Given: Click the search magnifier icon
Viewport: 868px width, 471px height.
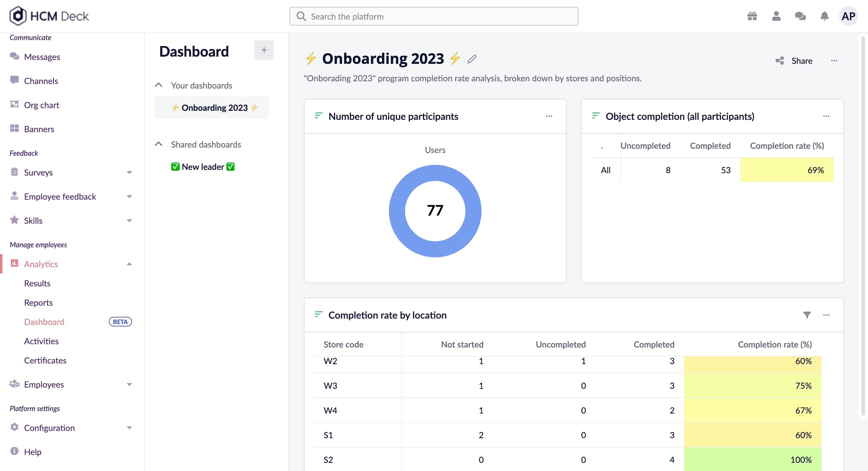Looking at the screenshot, I should click(x=301, y=16).
